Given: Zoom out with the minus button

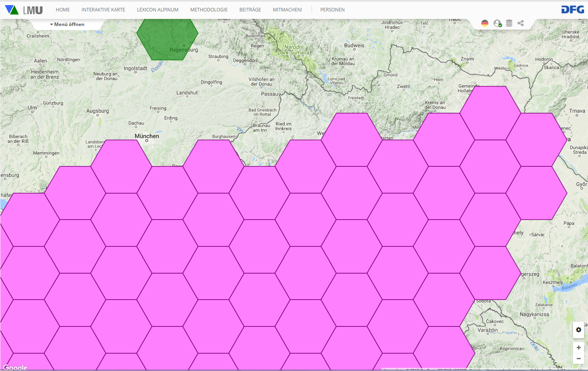Looking at the screenshot, I should [x=579, y=358].
